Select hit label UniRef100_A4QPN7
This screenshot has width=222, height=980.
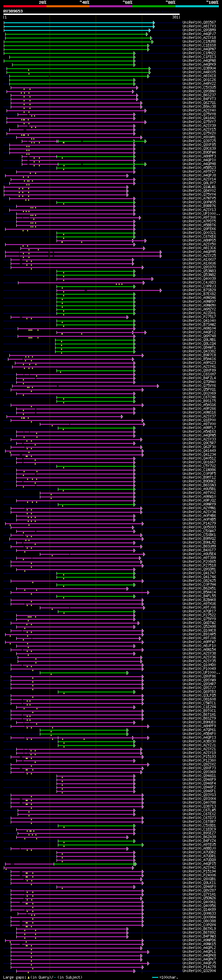coord(199,49)
